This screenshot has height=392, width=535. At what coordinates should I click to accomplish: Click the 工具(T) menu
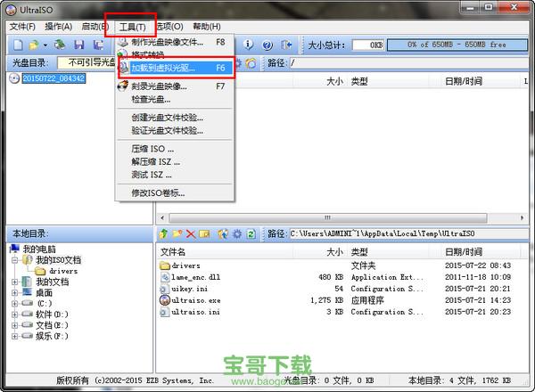tap(132, 27)
